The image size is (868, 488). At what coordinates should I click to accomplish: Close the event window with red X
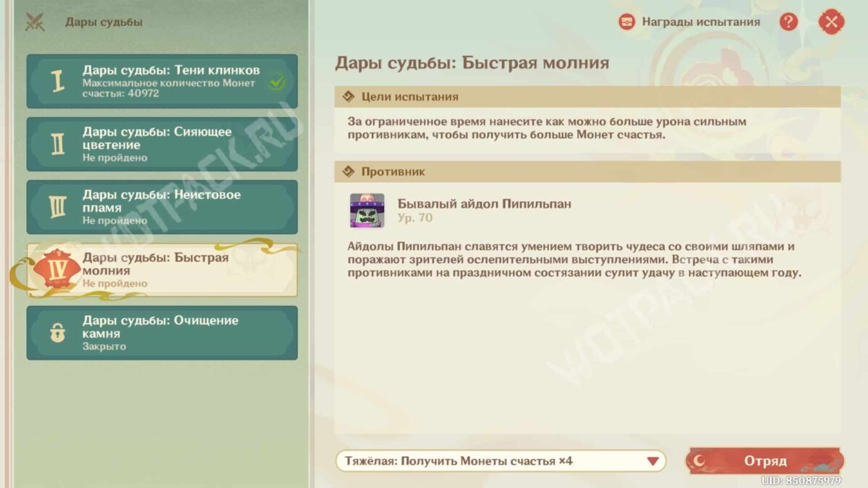click(x=831, y=22)
